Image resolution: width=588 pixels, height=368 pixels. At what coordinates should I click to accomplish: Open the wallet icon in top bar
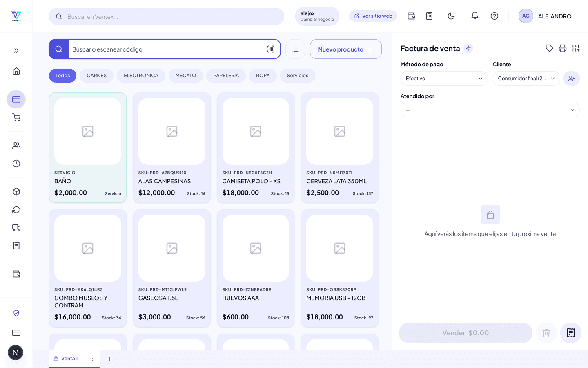pos(411,16)
